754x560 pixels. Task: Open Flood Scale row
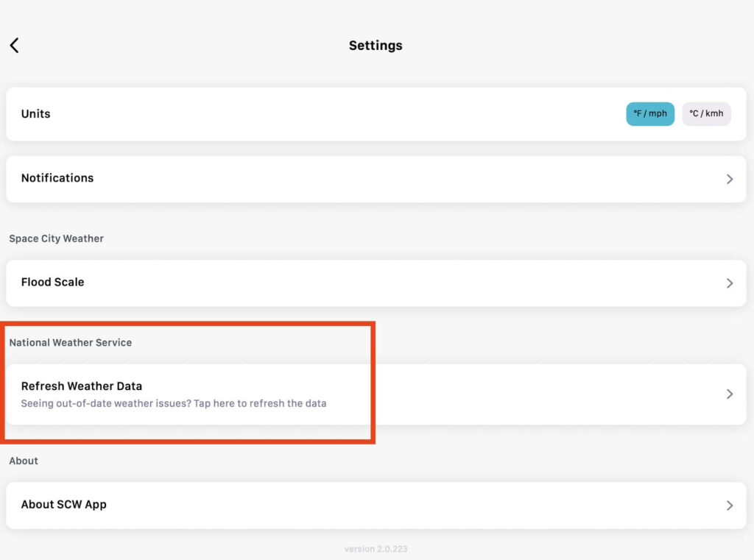tap(376, 283)
